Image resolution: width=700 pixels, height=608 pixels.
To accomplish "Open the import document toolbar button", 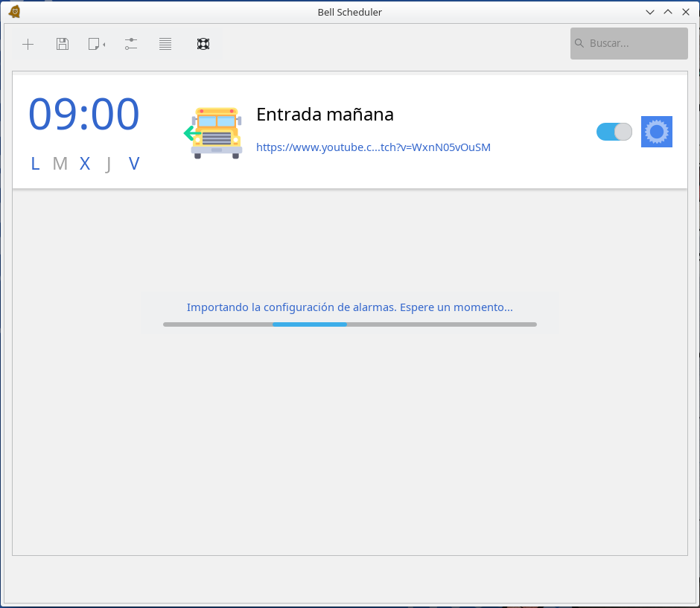I will click(96, 44).
